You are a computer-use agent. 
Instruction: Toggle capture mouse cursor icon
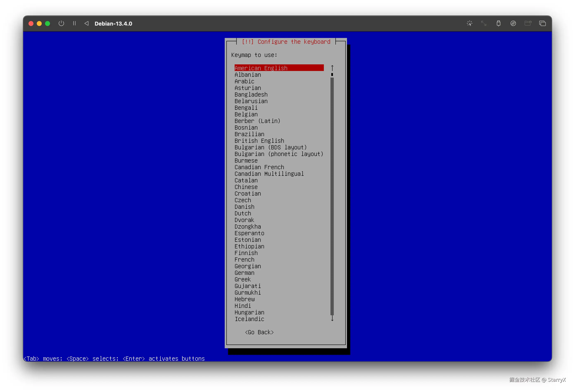(469, 24)
